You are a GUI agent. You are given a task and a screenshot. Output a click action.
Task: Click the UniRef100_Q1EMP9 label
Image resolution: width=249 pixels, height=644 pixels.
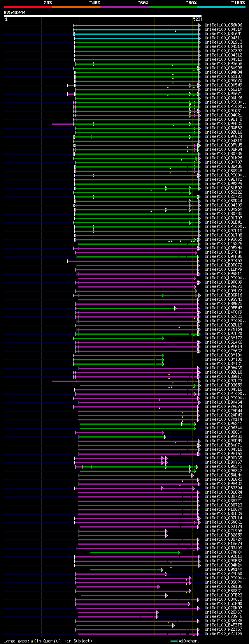click(x=223, y=269)
